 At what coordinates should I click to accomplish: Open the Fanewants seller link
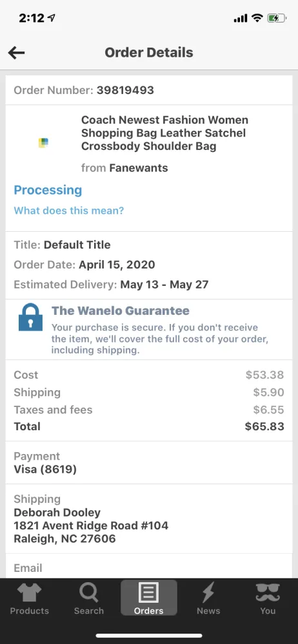(138, 168)
